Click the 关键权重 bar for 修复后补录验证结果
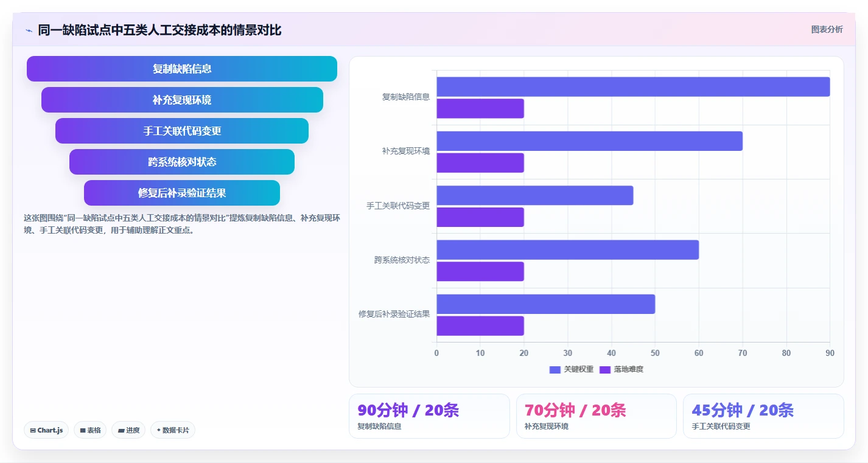 coord(546,304)
